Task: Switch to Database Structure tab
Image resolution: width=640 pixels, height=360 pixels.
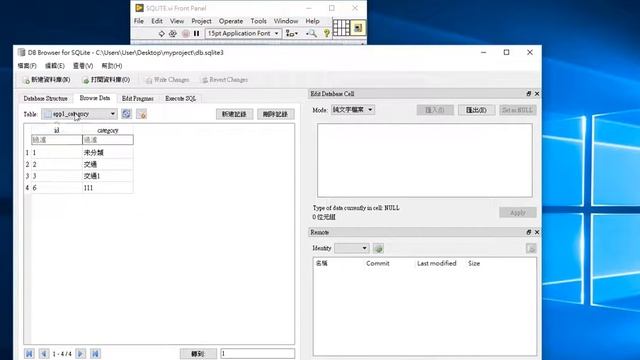Action: click(45, 98)
